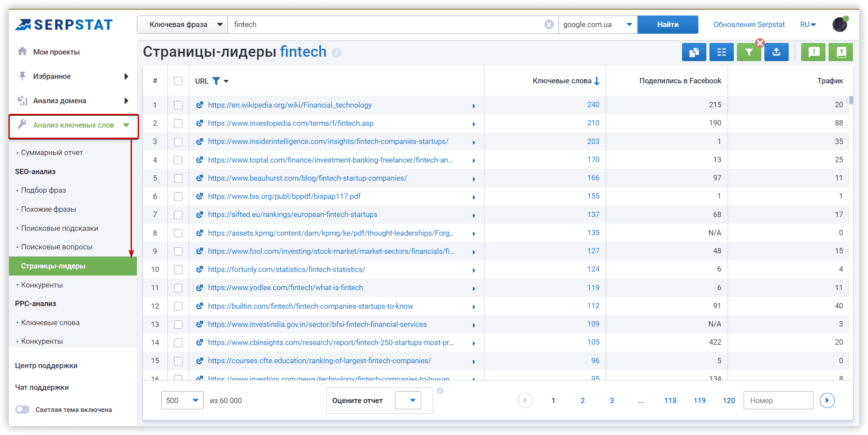Click the green help question mark icon

[x=841, y=52]
